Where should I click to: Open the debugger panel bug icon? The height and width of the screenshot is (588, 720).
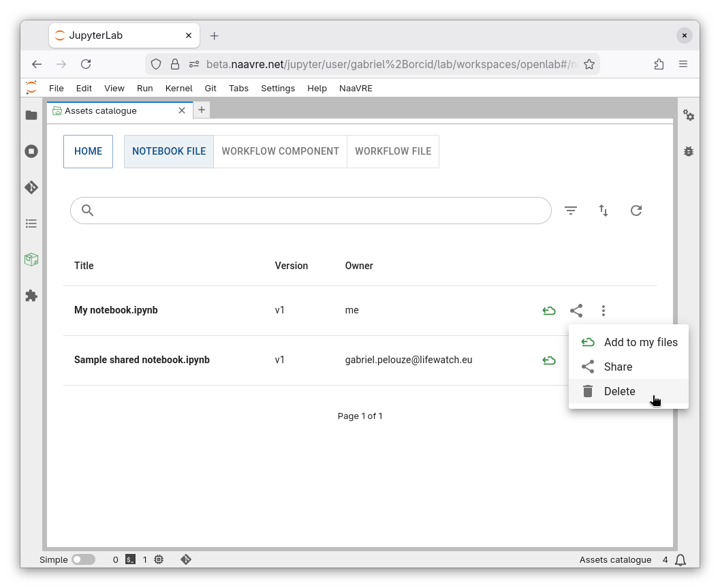[689, 151]
